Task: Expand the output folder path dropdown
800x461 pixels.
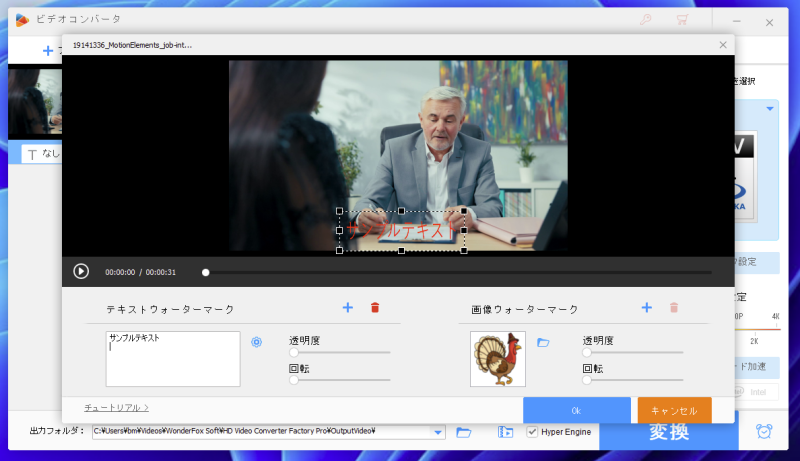Action: 439,432
